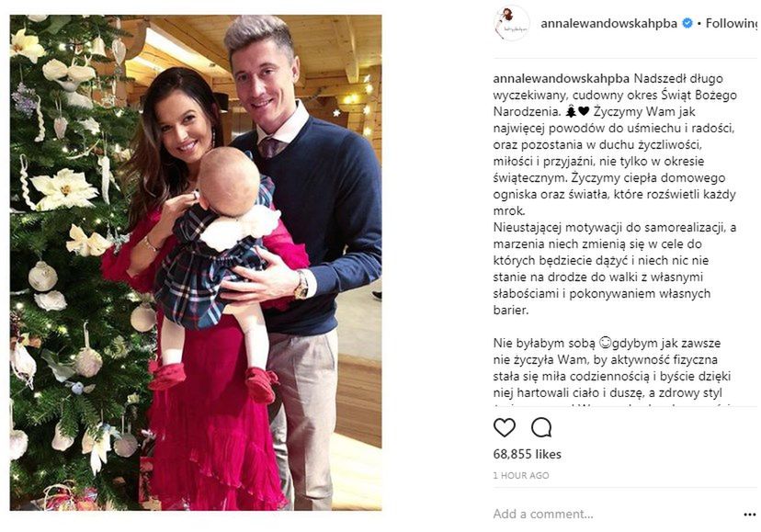Open annalewandowskahpba username in post header
This screenshot has height=532, width=761.
(609, 23)
